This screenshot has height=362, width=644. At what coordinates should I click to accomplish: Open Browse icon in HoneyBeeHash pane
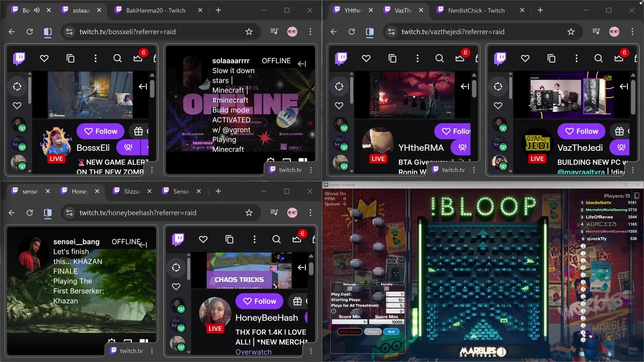(229, 239)
